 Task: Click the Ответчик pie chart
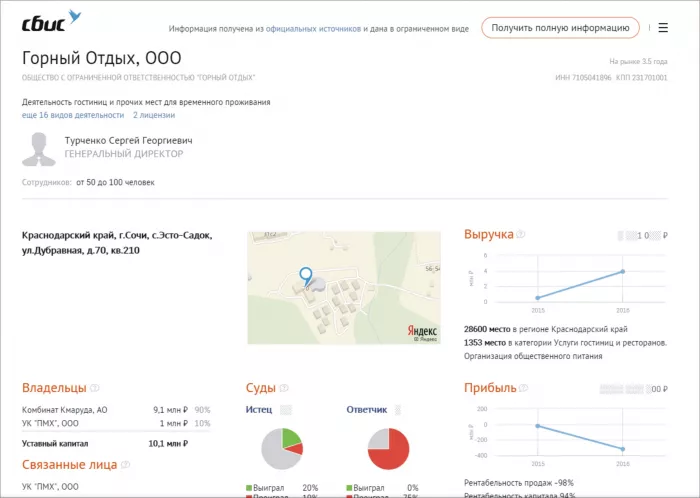(388, 448)
